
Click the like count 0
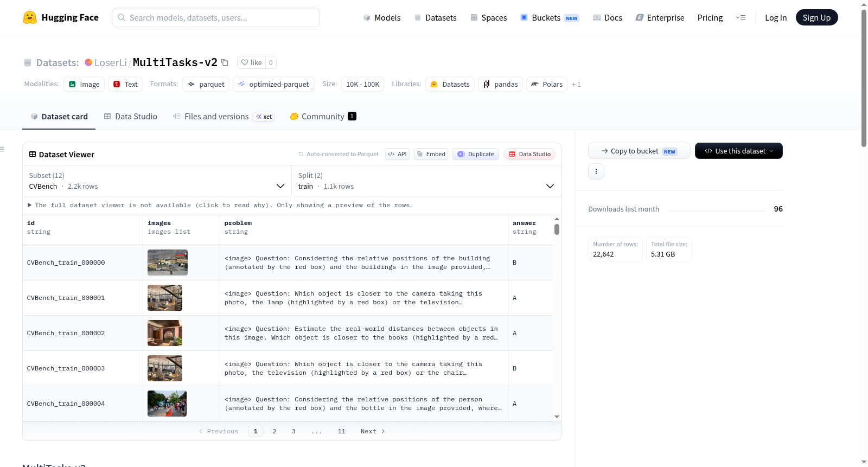pyautogui.click(x=271, y=62)
